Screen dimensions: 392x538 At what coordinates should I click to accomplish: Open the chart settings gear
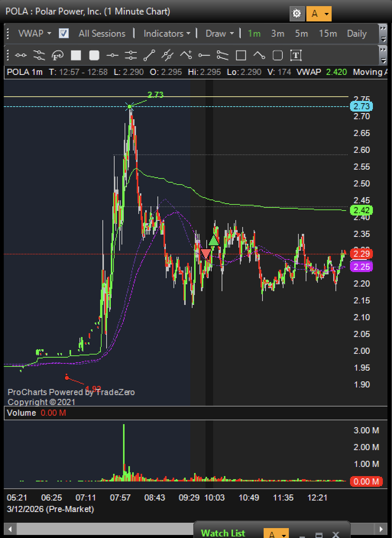296,14
